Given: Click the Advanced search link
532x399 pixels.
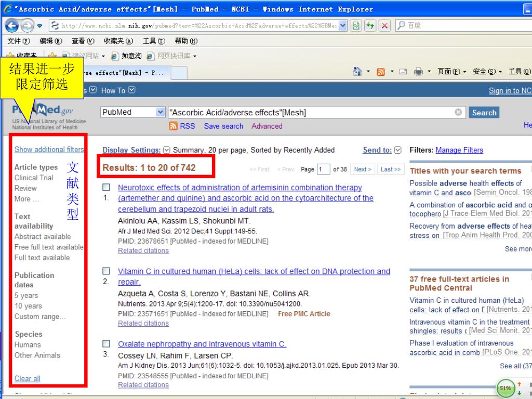Looking at the screenshot, I should pyautogui.click(x=267, y=126).
